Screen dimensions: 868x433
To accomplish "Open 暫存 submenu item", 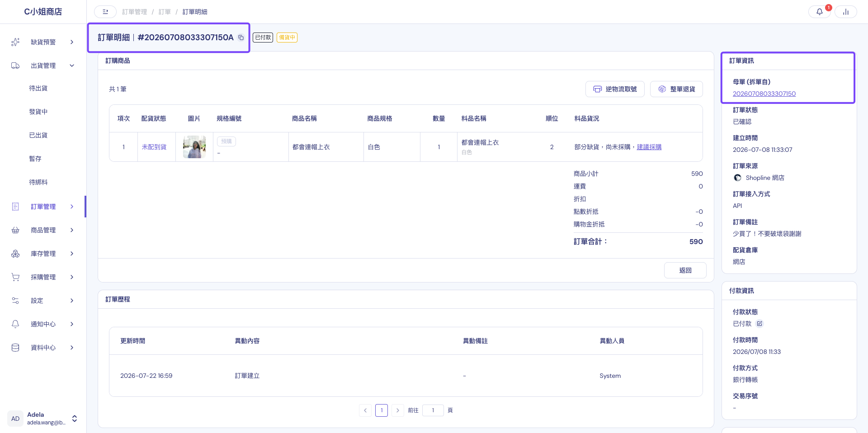I will coord(35,159).
